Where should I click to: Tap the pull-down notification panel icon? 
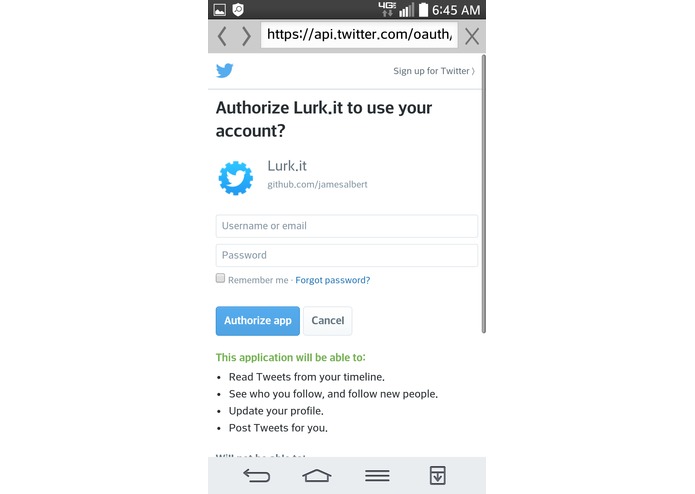[x=437, y=475]
